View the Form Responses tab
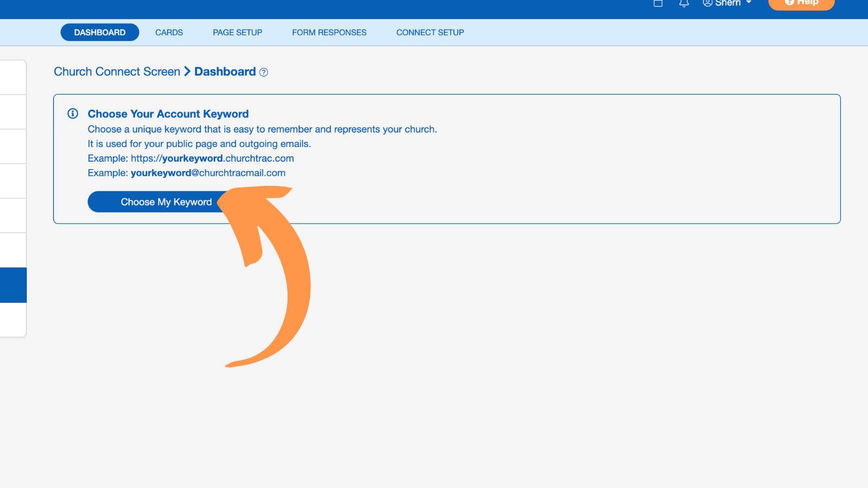The image size is (868, 488). (x=329, y=33)
